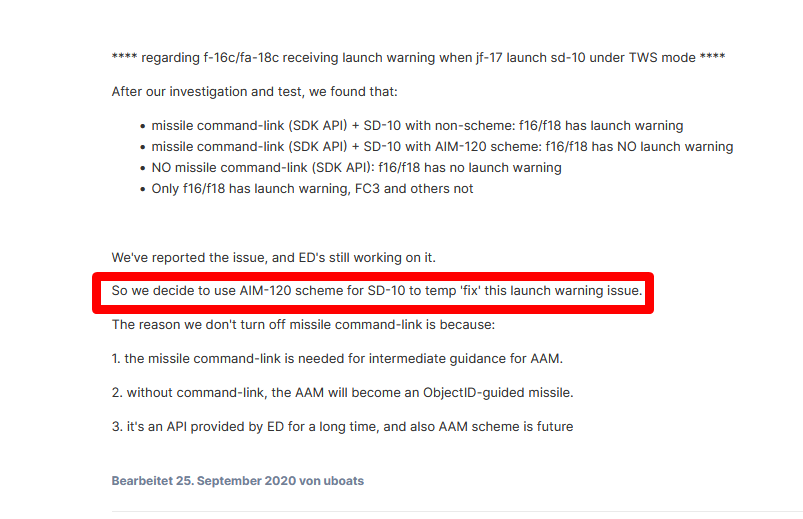Image resolution: width=803 pixels, height=519 pixels.
Task: Select the 'After our investigation and test' line
Action: (255, 91)
